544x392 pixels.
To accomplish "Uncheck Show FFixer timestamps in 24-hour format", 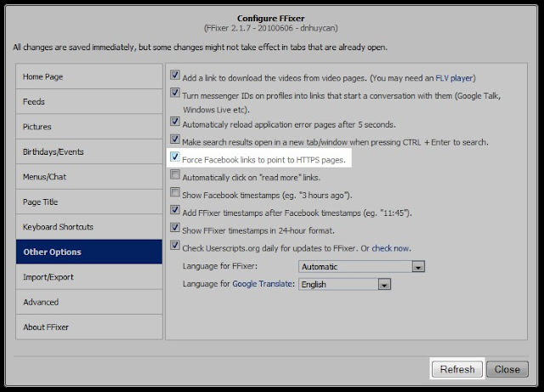I will (x=175, y=227).
